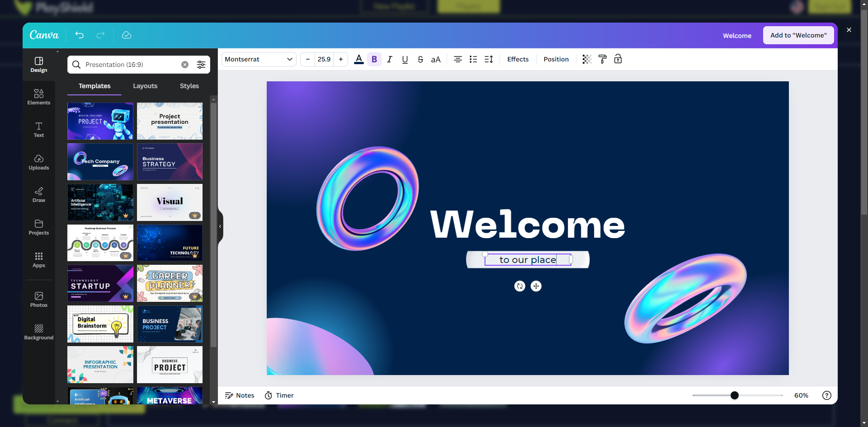Click the Welcome design title
The height and width of the screenshot is (427, 868).
pyautogui.click(x=737, y=36)
